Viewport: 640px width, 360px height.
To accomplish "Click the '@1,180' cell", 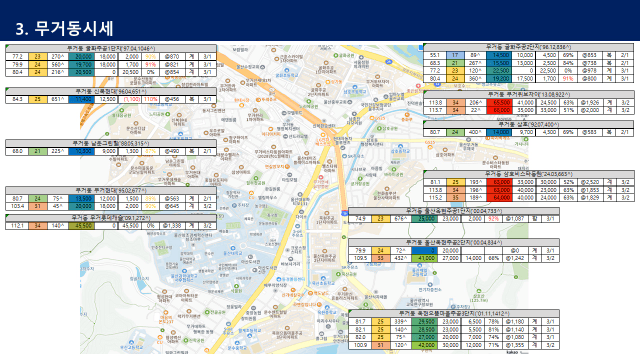I will coord(515,322).
